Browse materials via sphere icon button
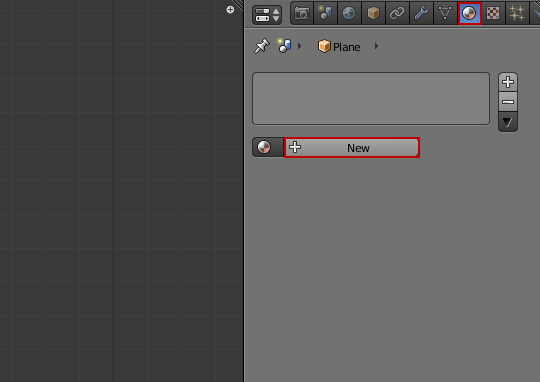Viewport: 540px width, 382px height. tap(268, 147)
